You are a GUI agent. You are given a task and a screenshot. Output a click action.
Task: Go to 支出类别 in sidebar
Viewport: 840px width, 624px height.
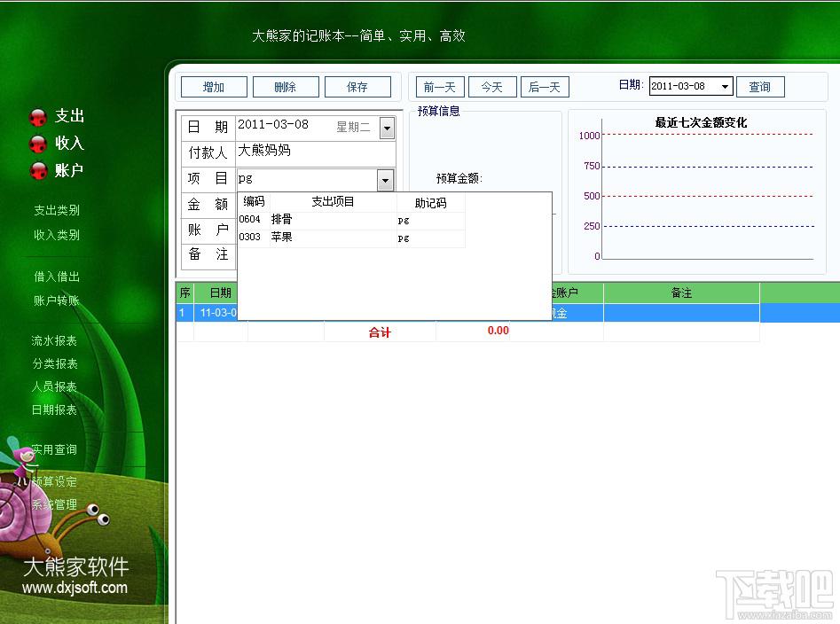[57, 210]
